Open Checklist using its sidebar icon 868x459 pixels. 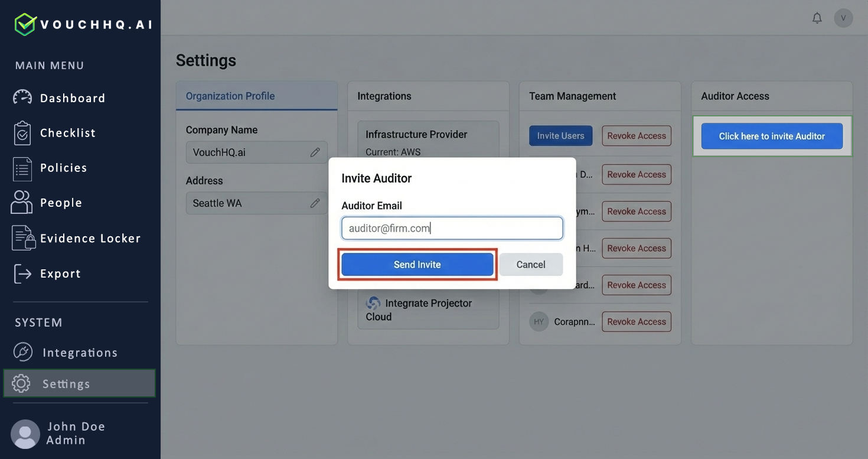point(22,132)
